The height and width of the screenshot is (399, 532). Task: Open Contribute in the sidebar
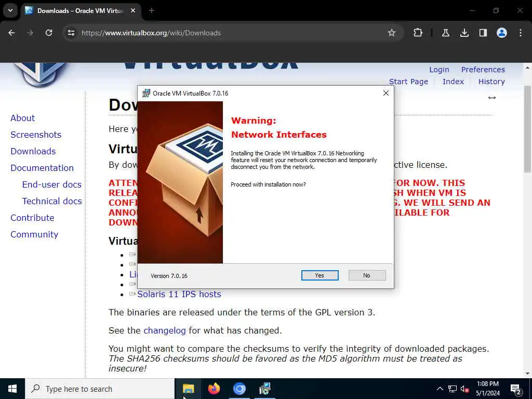tap(32, 218)
